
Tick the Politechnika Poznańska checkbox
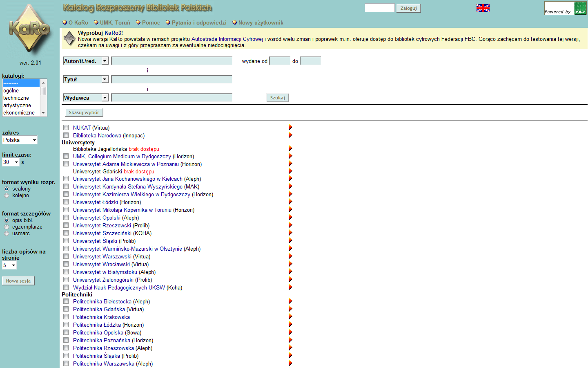(66, 340)
